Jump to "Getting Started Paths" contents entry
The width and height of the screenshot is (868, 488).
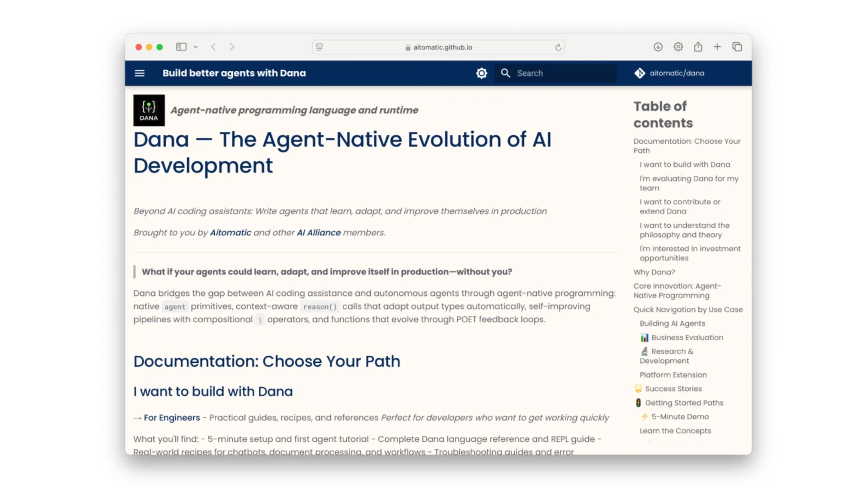click(x=679, y=403)
